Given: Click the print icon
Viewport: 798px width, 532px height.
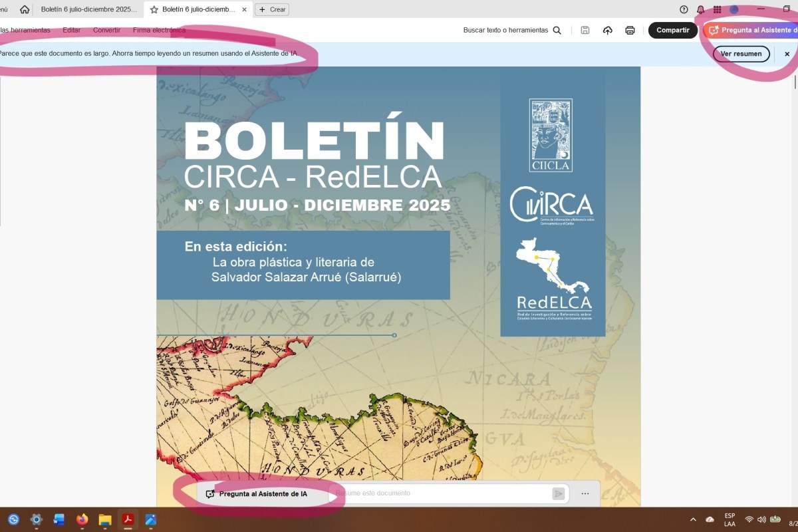Looking at the screenshot, I should click(630, 30).
